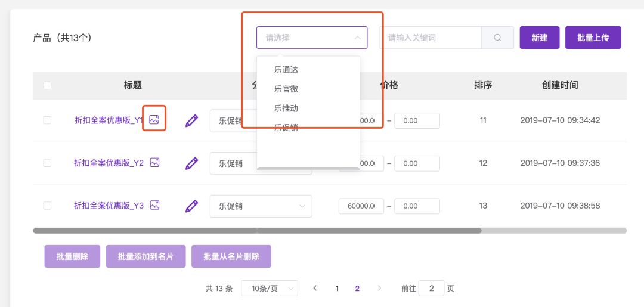Click pencil edit icon in Y1 row

191,121
